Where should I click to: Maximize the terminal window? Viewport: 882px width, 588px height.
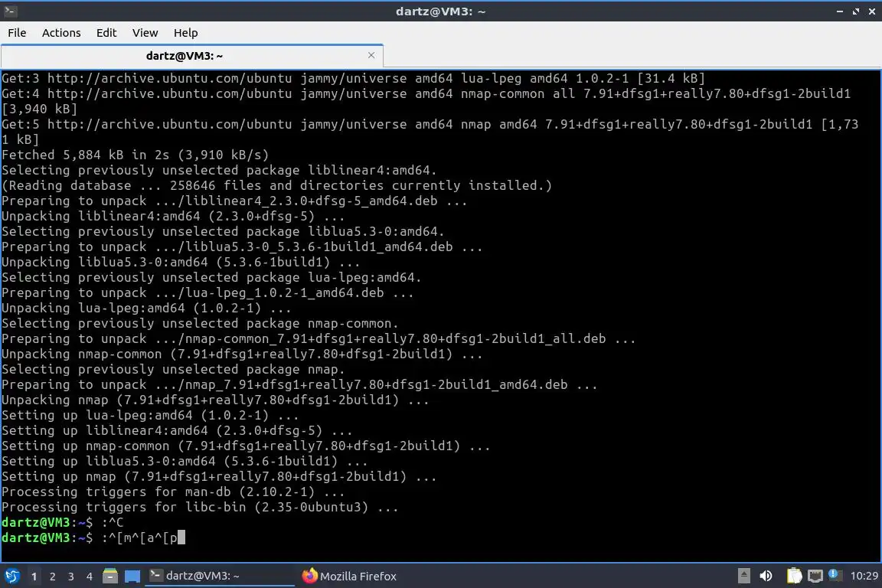click(x=855, y=11)
